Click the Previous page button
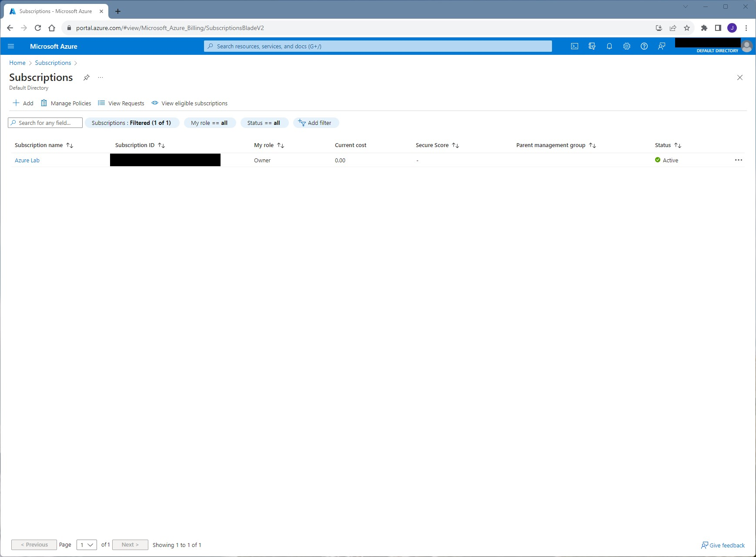 tap(34, 545)
